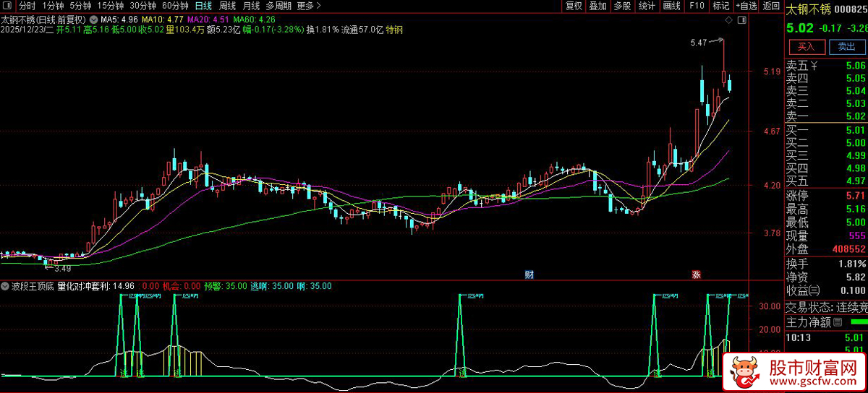
Task: Expand the MA indicator settings dropdown
Action: pyautogui.click(x=94, y=19)
